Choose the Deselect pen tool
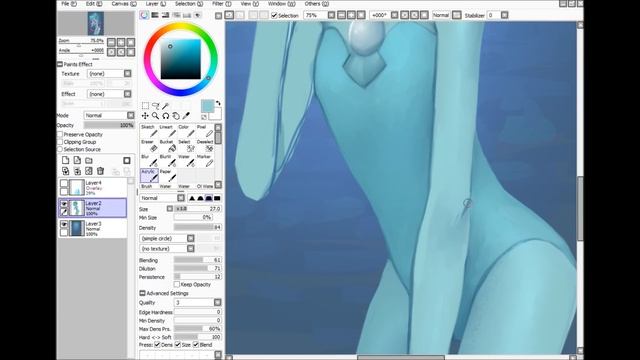This screenshot has height=360, width=640. [204, 146]
